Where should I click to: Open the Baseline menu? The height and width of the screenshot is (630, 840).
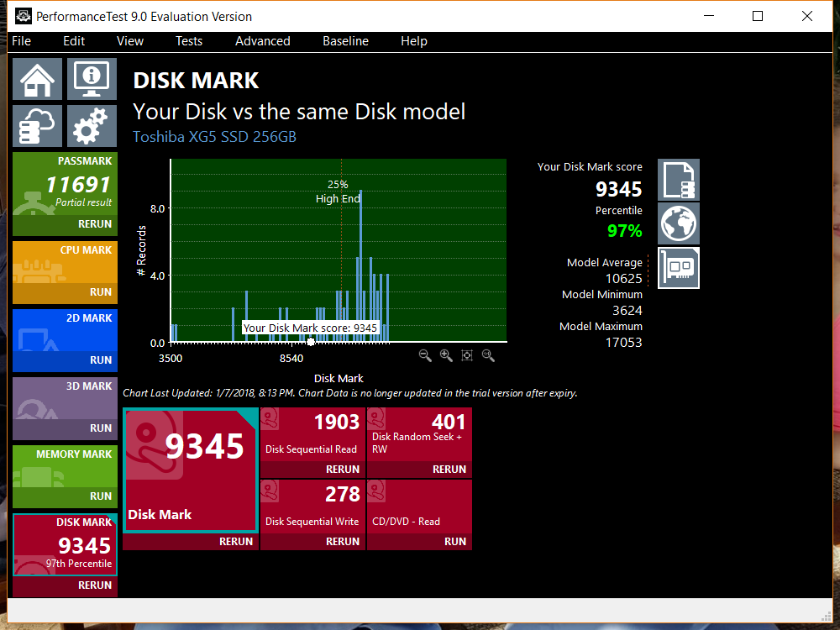pyautogui.click(x=345, y=41)
